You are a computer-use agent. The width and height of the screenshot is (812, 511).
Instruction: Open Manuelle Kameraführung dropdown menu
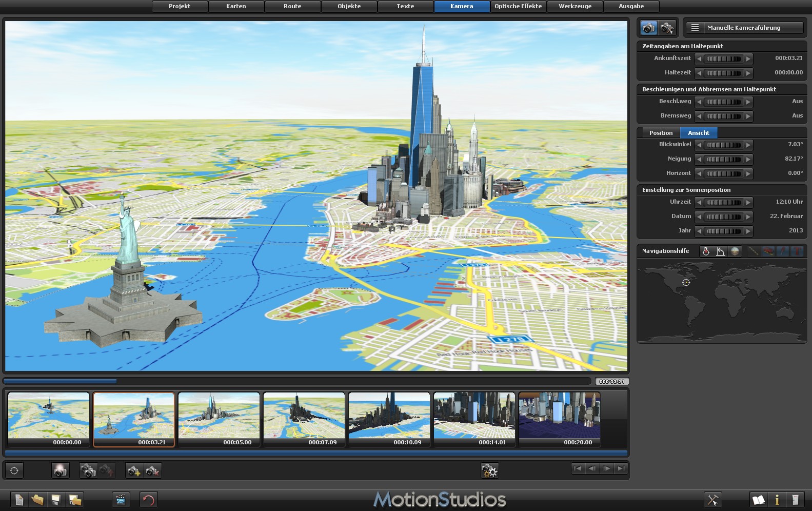pos(744,28)
